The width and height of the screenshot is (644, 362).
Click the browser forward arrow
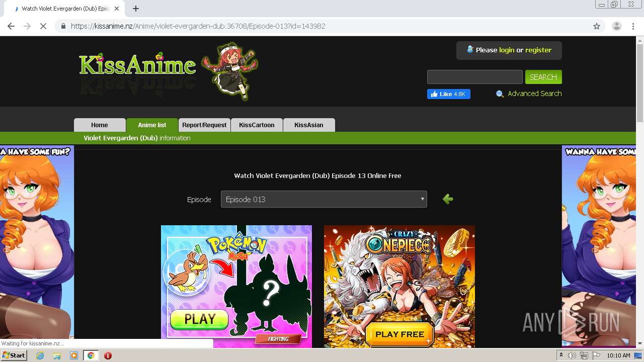point(27,26)
